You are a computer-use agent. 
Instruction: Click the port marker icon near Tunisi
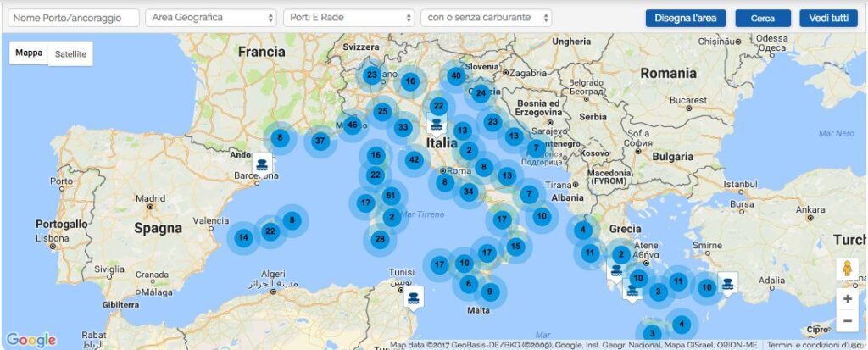tap(413, 298)
